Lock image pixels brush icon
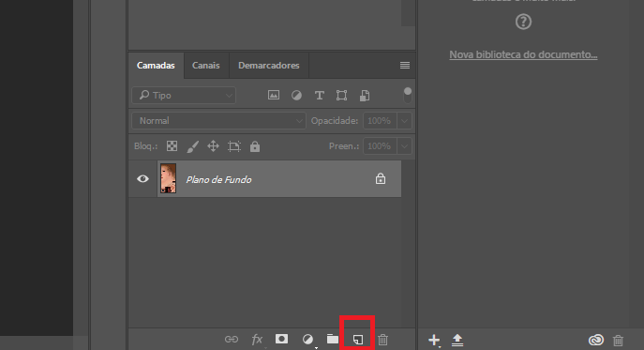The height and width of the screenshot is (350, 644). tap(192, 146)
